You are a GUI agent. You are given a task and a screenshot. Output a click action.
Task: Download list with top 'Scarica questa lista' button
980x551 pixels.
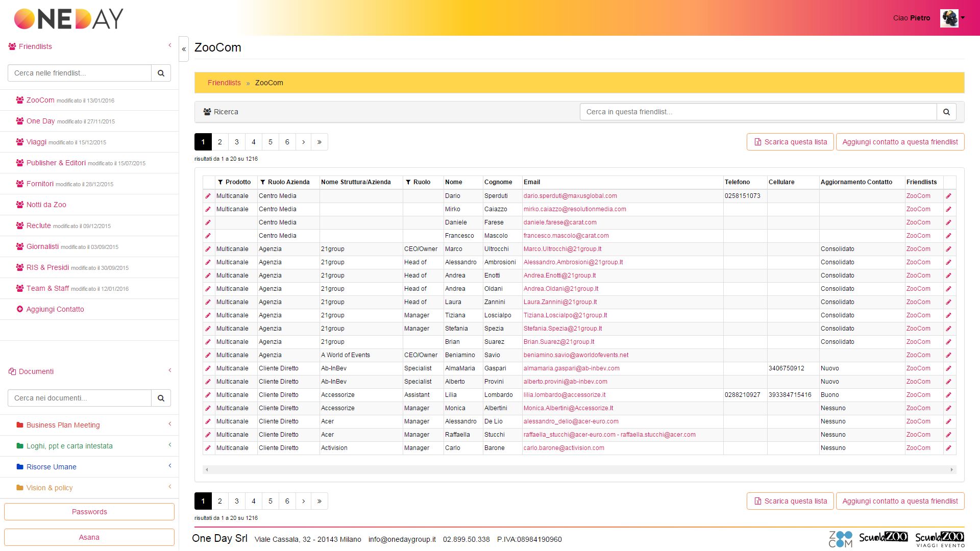tap(790, 142)
